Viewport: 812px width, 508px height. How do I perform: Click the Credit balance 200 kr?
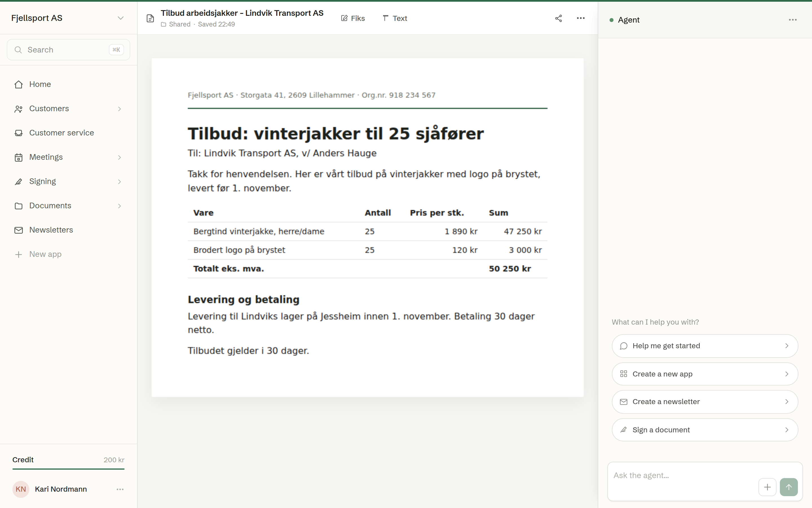[x=114, y=460]
